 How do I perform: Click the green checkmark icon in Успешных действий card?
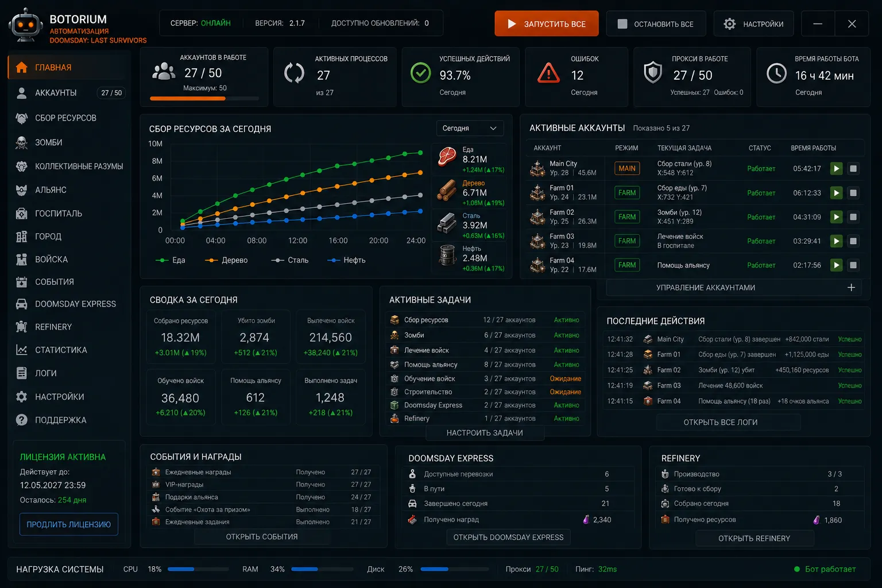tap(421, 73)
